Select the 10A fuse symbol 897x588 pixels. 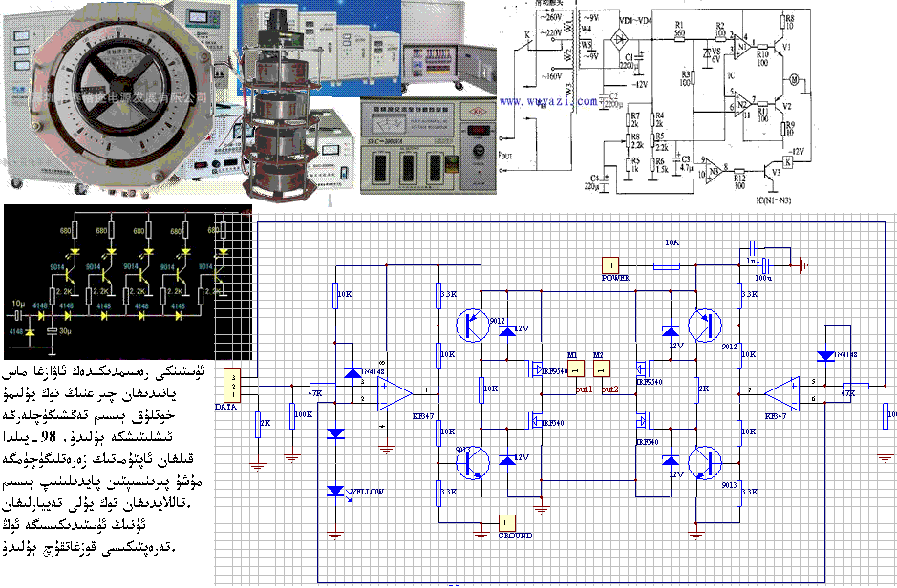[667, 265]
